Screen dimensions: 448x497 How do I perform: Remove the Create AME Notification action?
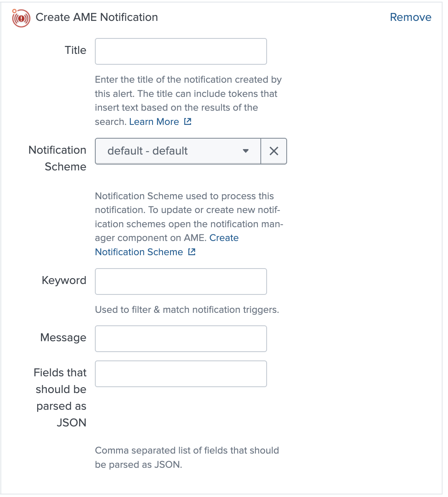[410, 17]
